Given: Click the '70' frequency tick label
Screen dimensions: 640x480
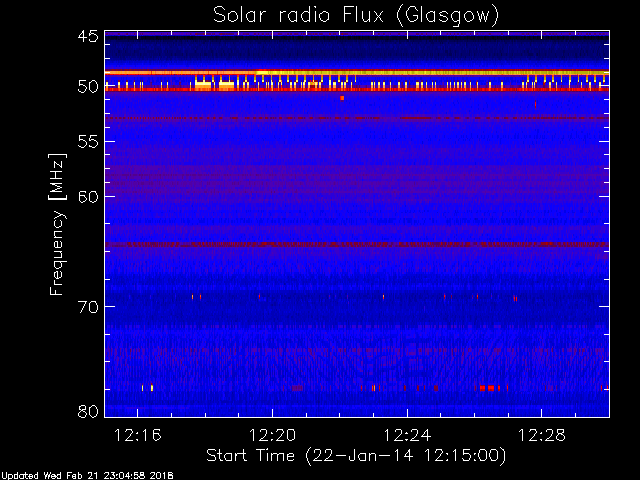Looking at the screenshot, I should click(x=88, y=307).
